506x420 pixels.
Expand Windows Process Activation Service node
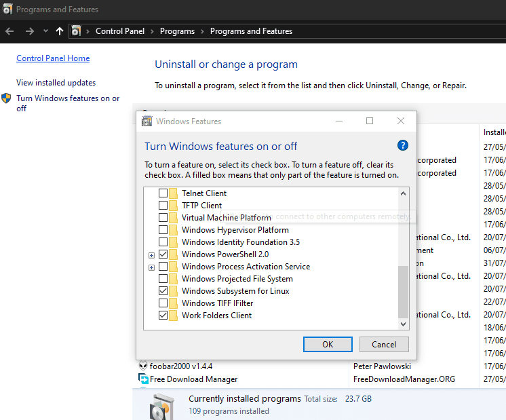coord(151,267)
